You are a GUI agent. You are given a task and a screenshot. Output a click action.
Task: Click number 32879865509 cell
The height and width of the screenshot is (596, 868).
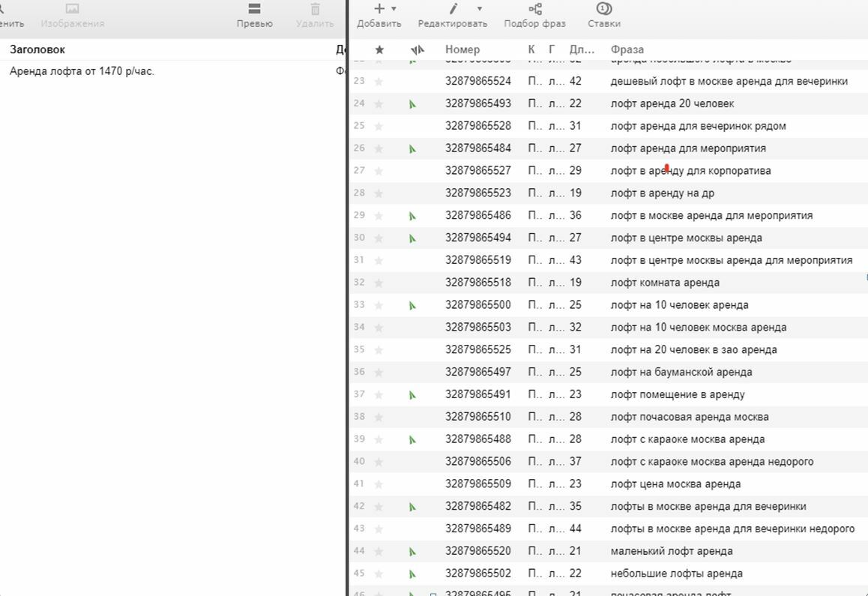[478, 484]
